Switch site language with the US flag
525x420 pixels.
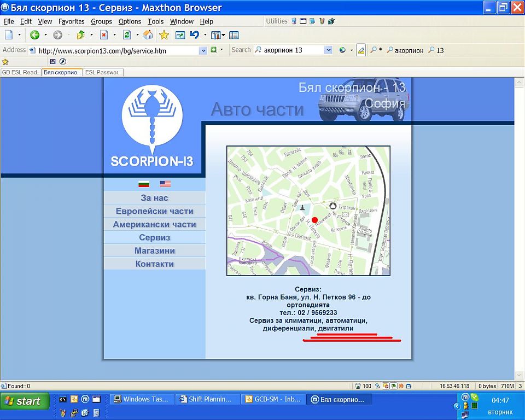[x=165, y=184]
